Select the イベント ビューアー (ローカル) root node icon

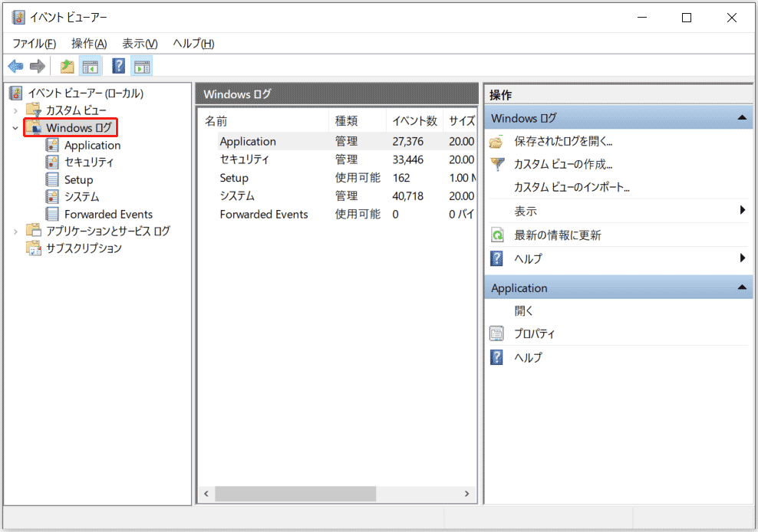[16, 93]
